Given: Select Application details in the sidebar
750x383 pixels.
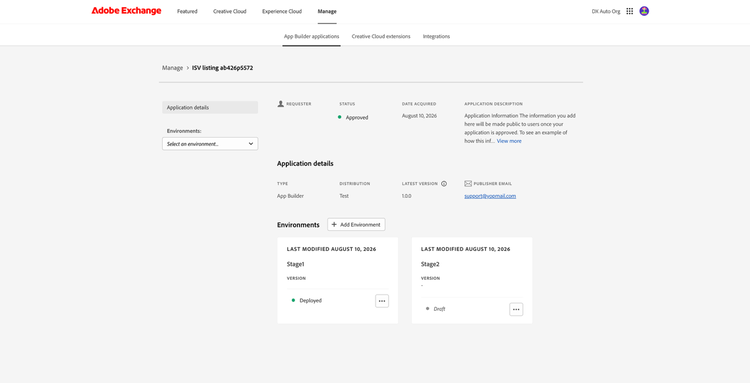Looking at the screenshot, I should (210, 108).
